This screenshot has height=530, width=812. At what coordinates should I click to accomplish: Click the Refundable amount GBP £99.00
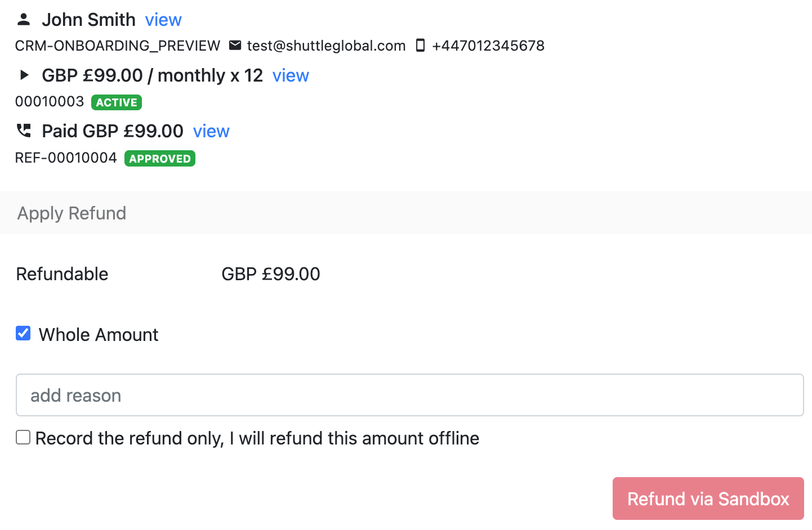click(270, 274)
